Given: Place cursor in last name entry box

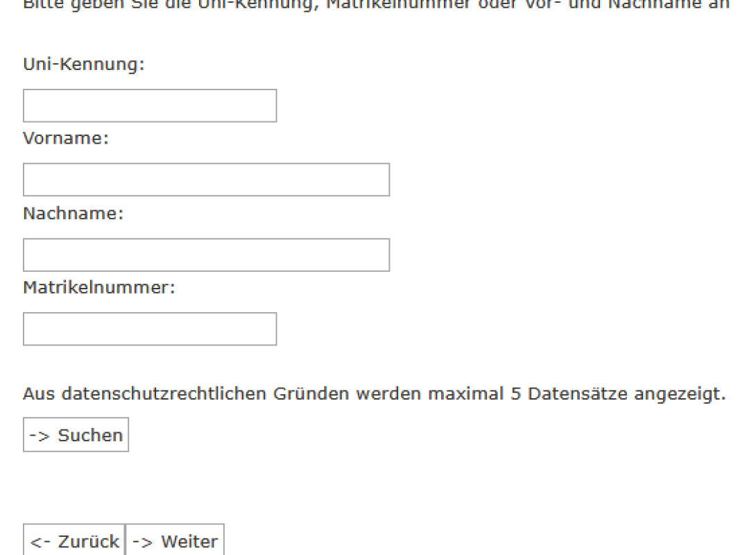Looking at the screenshot, I should click(x=206, y=255).
